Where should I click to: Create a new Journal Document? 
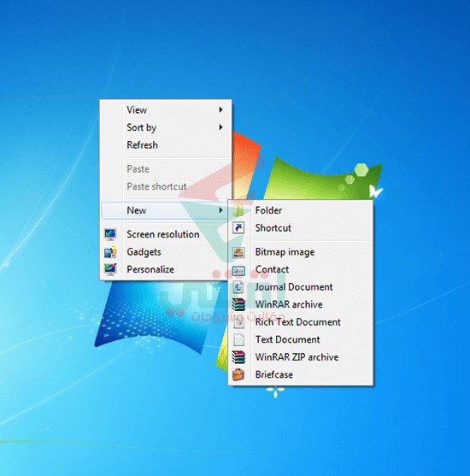pos(301,287)
